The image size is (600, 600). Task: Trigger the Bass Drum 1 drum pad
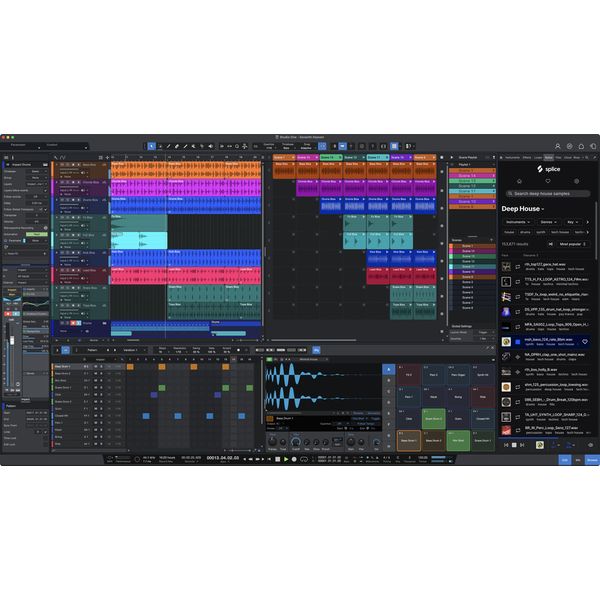click(408, 438)
